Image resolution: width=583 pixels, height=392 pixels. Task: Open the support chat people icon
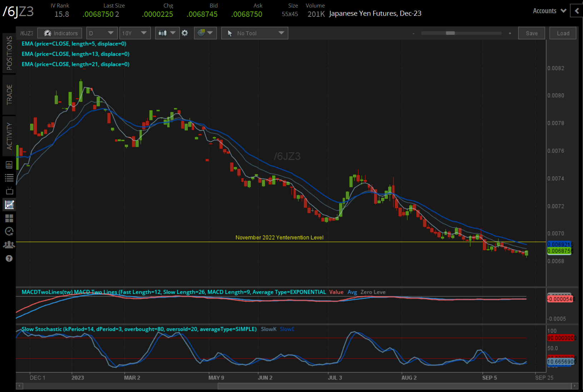coord(9,245)
